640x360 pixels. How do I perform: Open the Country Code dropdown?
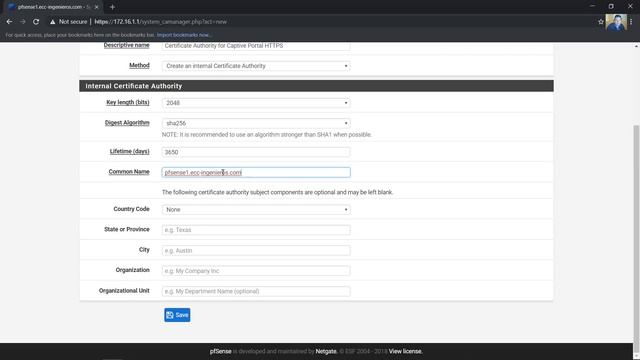click(256, 209)
